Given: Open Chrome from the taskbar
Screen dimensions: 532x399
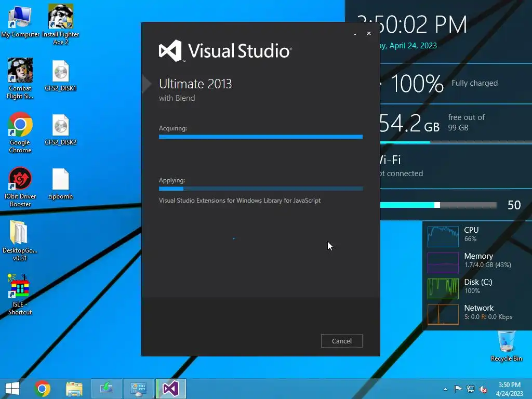Looking at the screenshot, I should (x=43, y=389).
